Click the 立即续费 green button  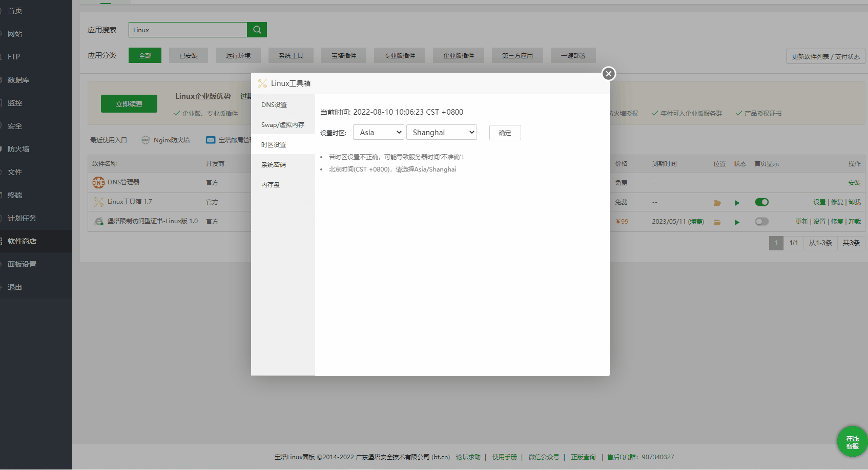coord(129,104)
